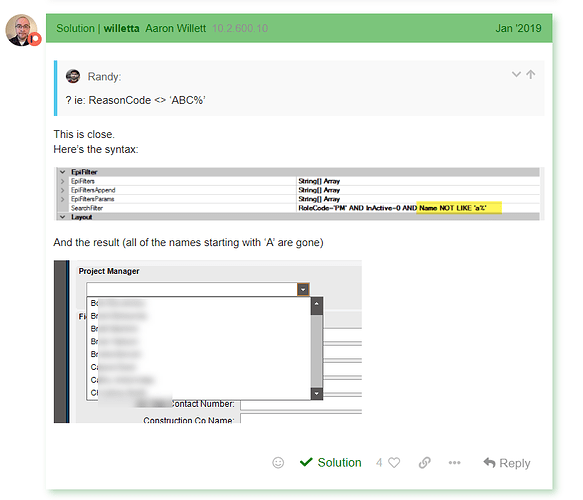Like the post with heart icon

pyautogui.click(x=394, y=462)
